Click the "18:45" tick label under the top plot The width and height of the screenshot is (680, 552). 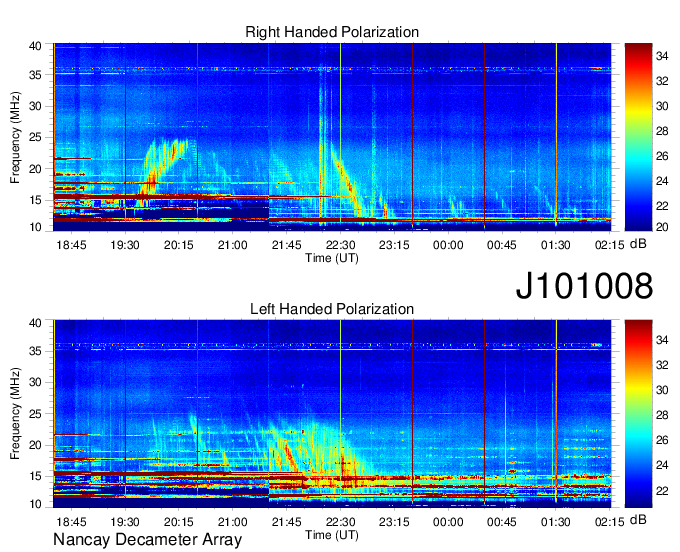71,245
